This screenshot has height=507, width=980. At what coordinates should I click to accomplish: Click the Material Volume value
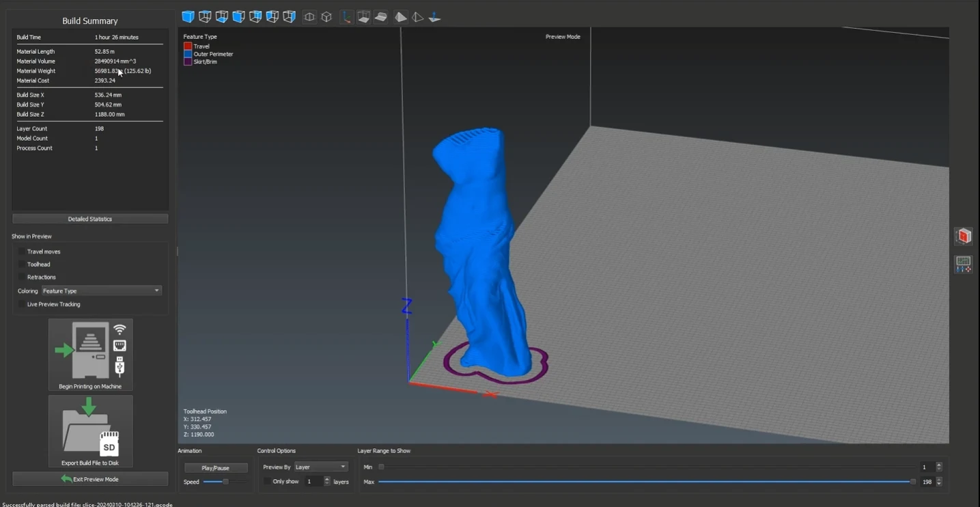click(x=115, y=61)
